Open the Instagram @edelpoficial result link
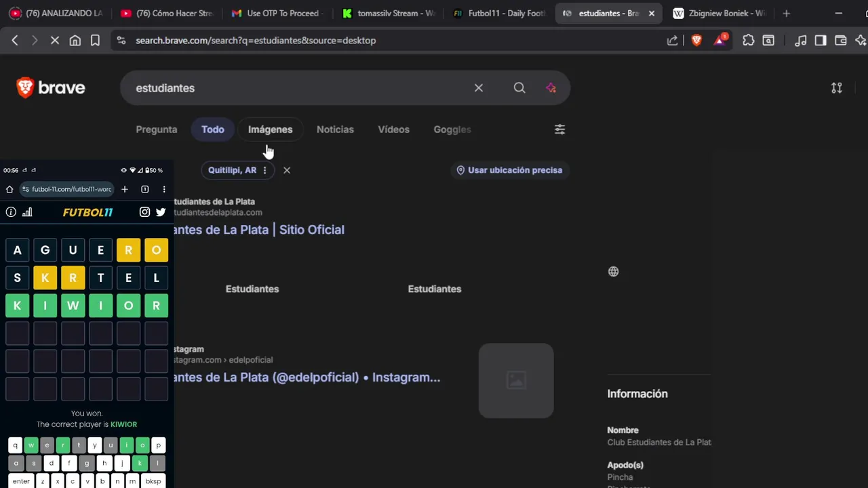This screenshot has width=868, height=488. (307, 378)
